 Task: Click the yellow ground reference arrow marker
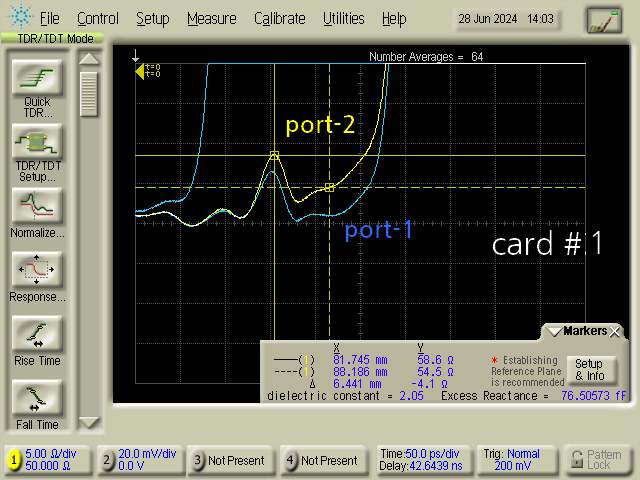[140, 71]
